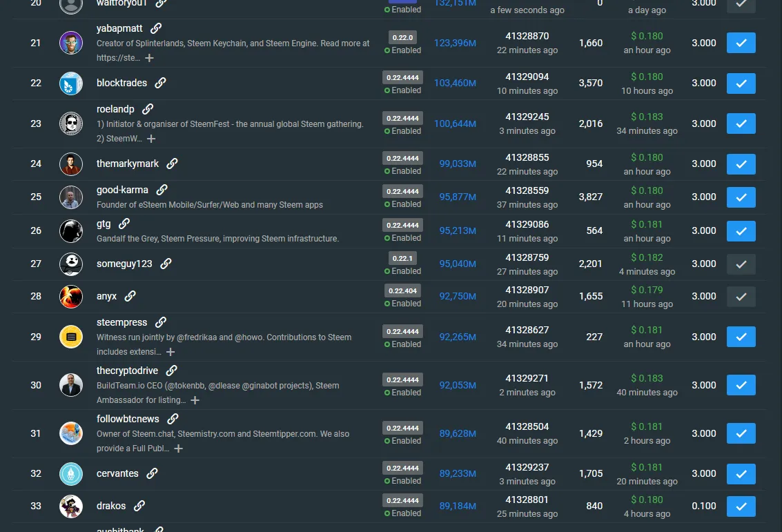Click price feed $0.179 for anyx
The image size is (782, 532).
[x=647, y=290]
